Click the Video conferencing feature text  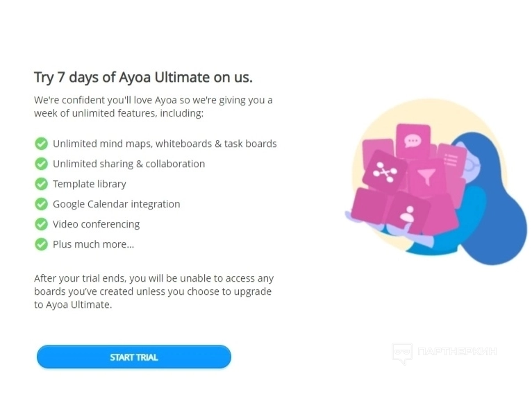click(x=96, y=224)
